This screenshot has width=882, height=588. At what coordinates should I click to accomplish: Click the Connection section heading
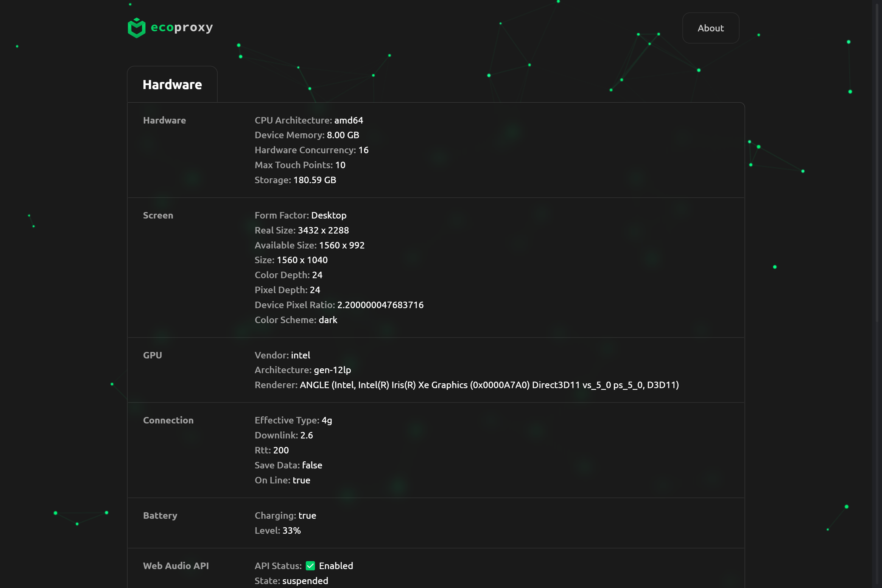click(168, 420)
